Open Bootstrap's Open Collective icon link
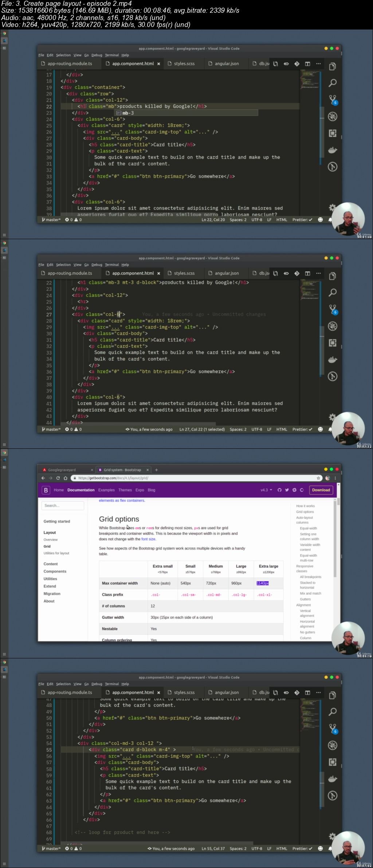The image size is (373, 868). (x=302, y=490)
